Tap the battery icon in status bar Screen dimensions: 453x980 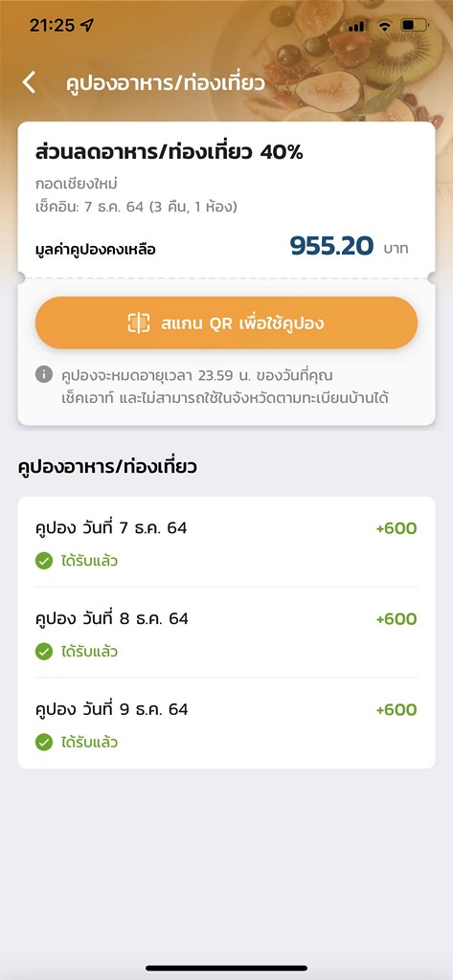(415, 26)
